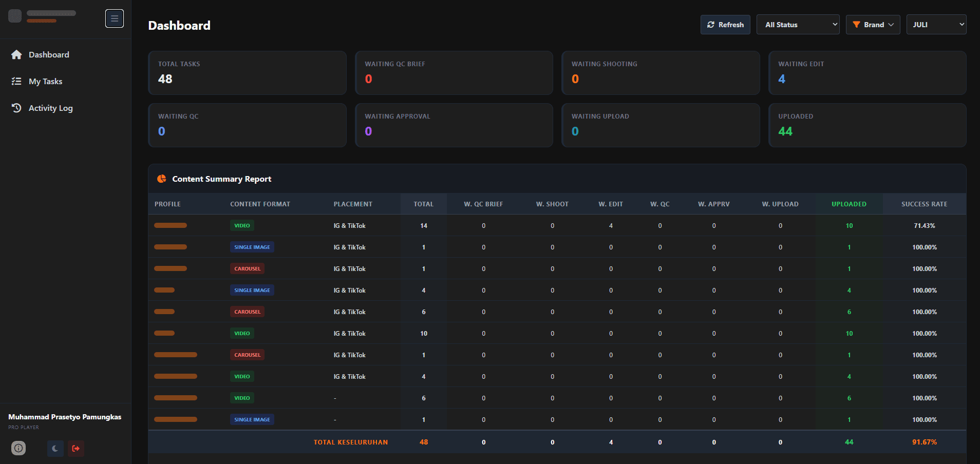Click the SINGLE IMAGE badge in the last table row
The height and width of the screenshot is (464, 980).
252,419
